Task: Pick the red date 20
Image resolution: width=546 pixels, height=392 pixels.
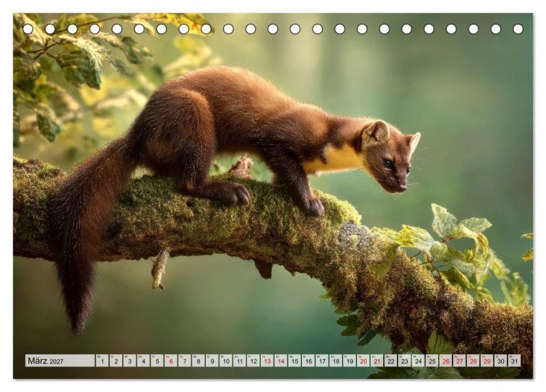Action: 364,361
